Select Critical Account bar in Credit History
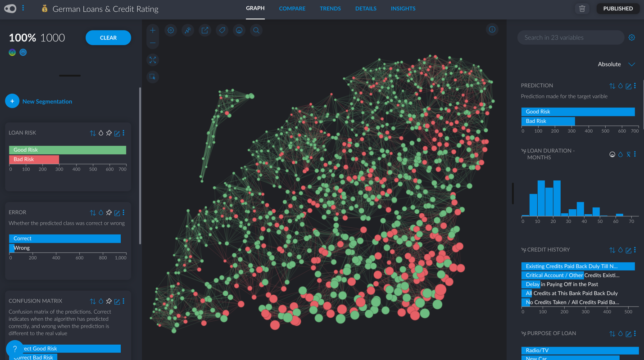644x360 pixels. click(x=553, y=275)
